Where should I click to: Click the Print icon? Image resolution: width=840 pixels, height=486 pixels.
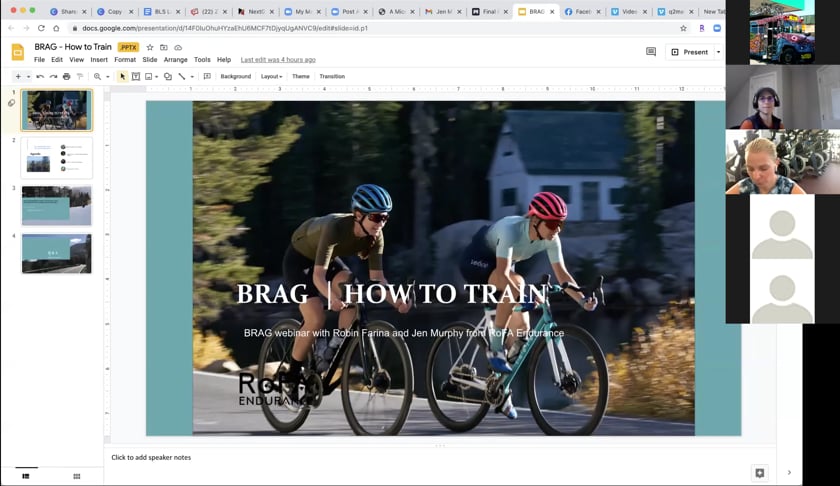[x=66, y=77]
